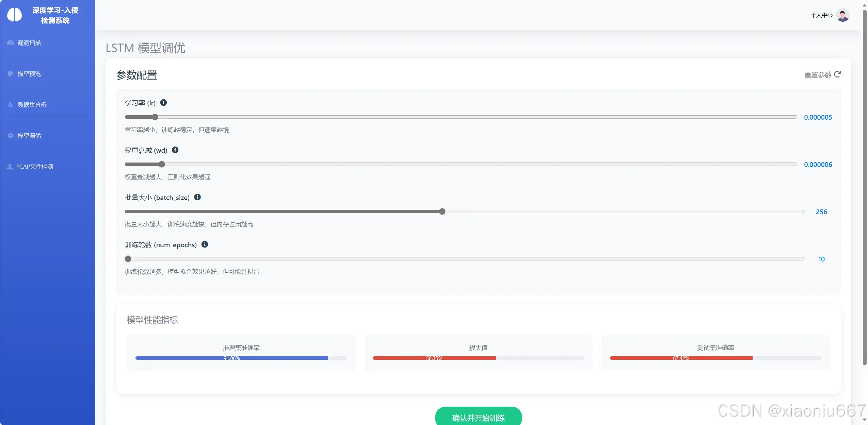Open the 个人中心 link

pos(821,15)
